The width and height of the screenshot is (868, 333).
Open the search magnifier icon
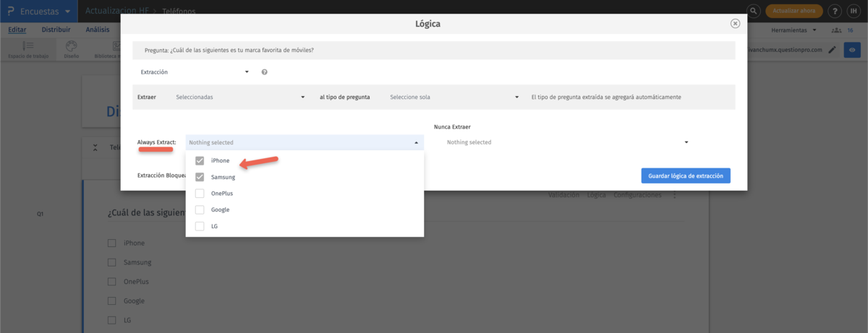click(x=754, y=11)
